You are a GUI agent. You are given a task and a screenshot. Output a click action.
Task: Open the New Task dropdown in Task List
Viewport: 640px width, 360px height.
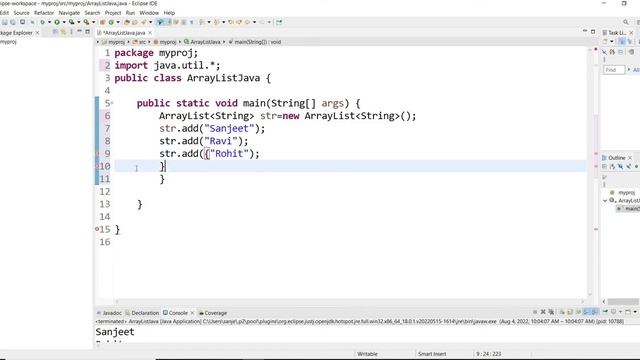[611, 41]
